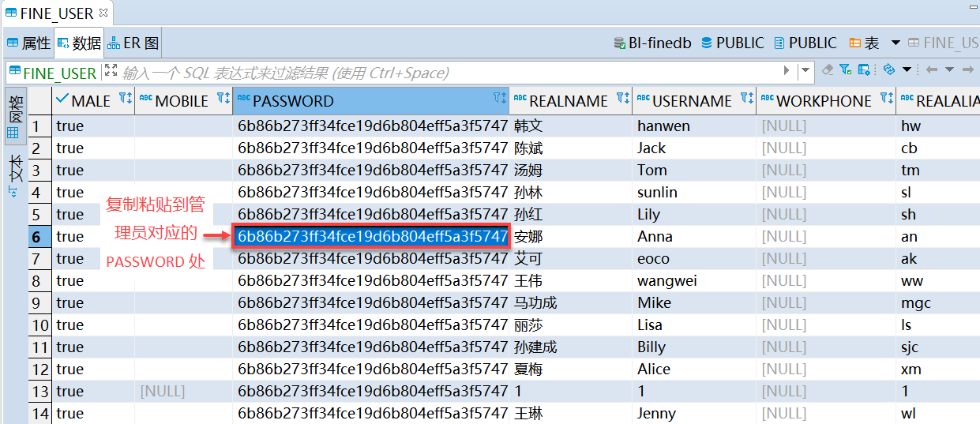Image resolution: width=980 pixels, height=424 pixels.
Task: Select row number 13 header
Action: (x=40, y=391)
